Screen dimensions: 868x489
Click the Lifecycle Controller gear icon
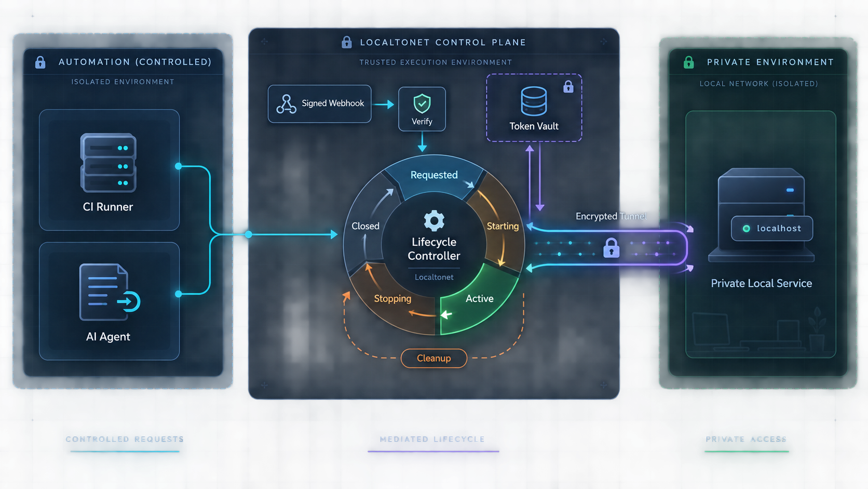434,221
